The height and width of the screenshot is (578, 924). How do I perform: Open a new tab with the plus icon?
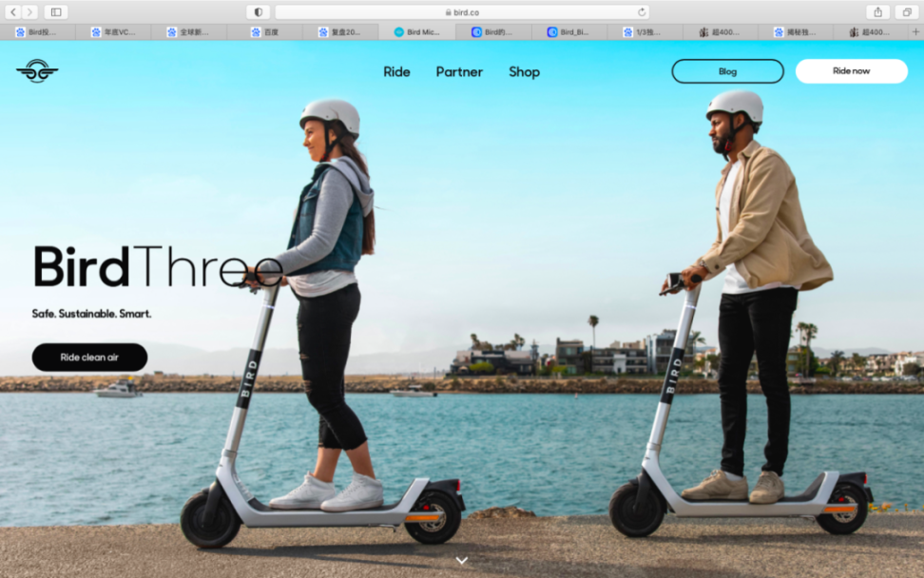915,31
